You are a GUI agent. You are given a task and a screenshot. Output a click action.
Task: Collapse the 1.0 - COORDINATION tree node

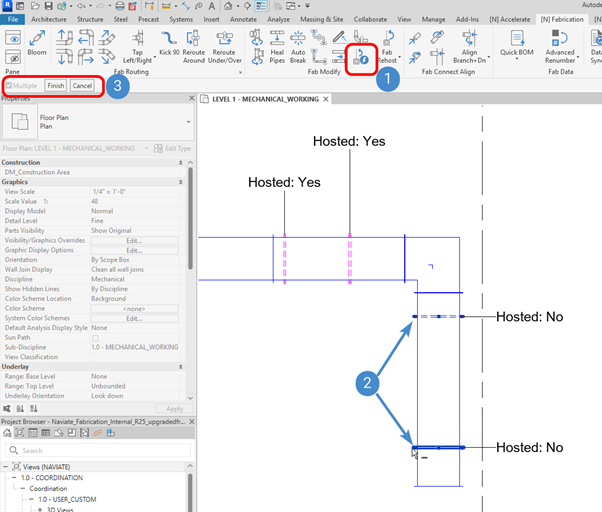click(16, 477)
